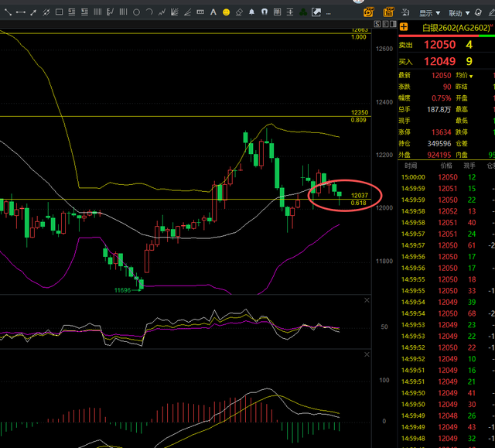Click the 现手 column header
The height and width of the screenshot is (448, 495).
point(469,166)
